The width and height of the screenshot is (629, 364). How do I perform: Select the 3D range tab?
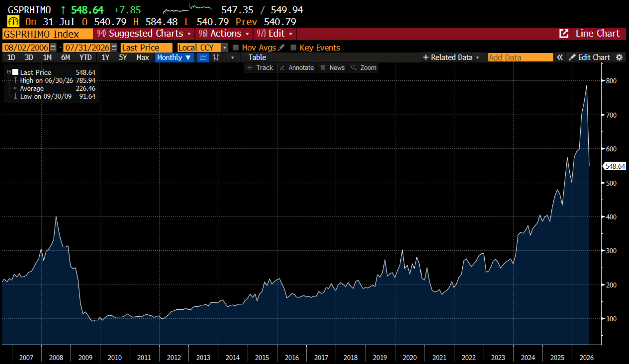pos(29,57)
